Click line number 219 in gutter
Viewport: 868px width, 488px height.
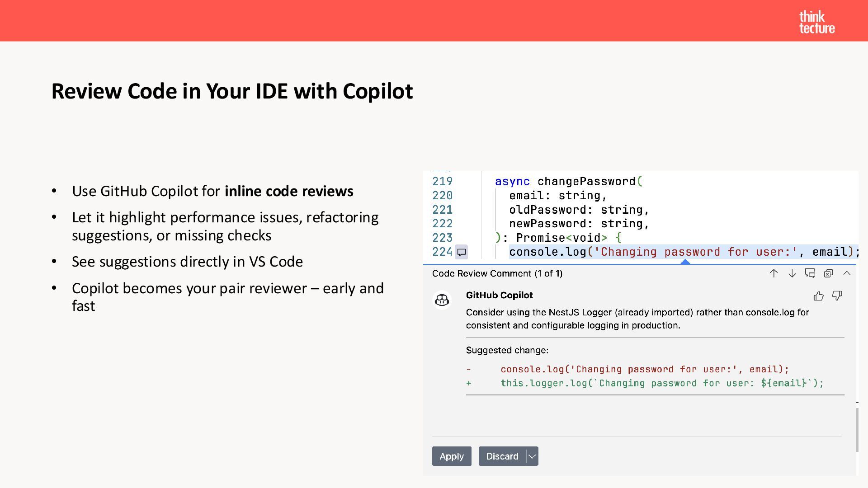click(x=442, y=182)
